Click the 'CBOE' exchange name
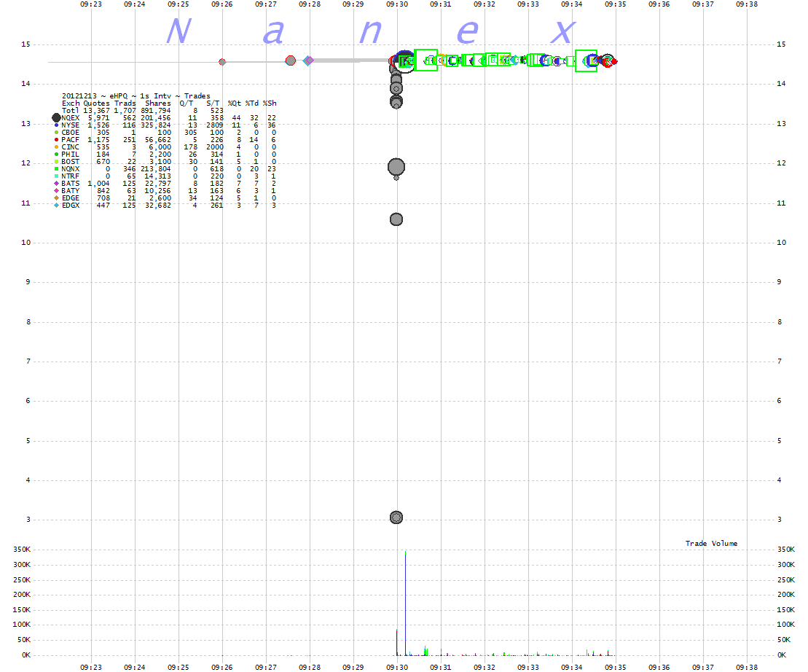This screenshot has width=808, height=672. click(x=71, y=133)
